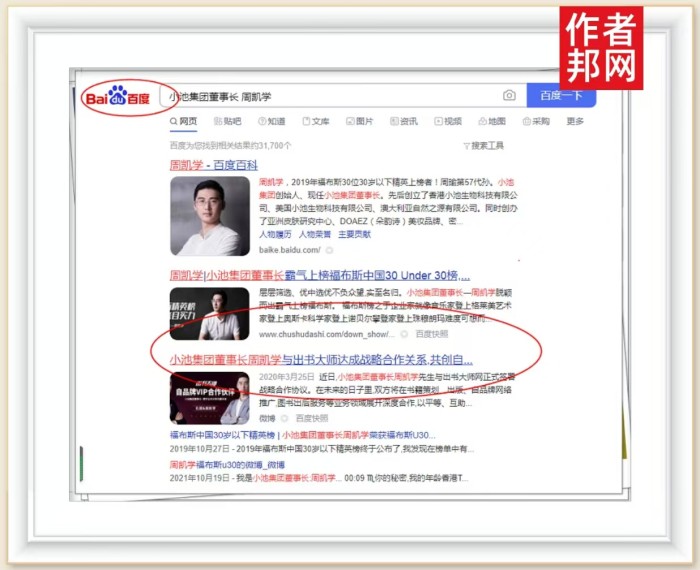
Task: Open result about 与出书大师达成战略合作关系
Action: tap(320, 359)
